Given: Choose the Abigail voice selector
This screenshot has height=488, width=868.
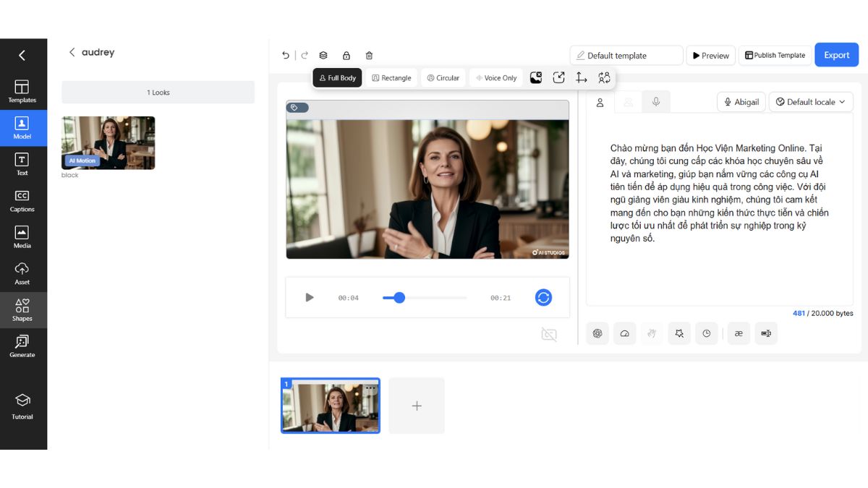Looking at the screenshot, I should [741, 102].
